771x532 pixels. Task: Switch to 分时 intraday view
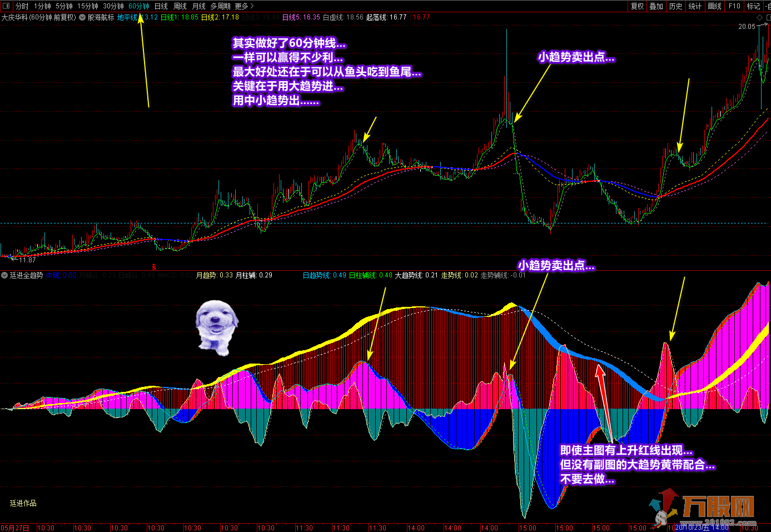coord(22,6)
